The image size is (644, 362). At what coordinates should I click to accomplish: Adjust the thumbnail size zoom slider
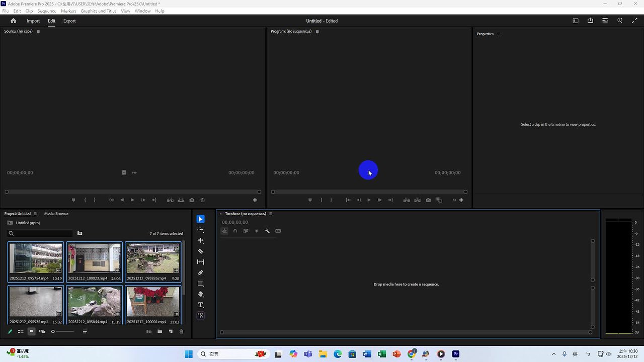[x=53, y=332]
